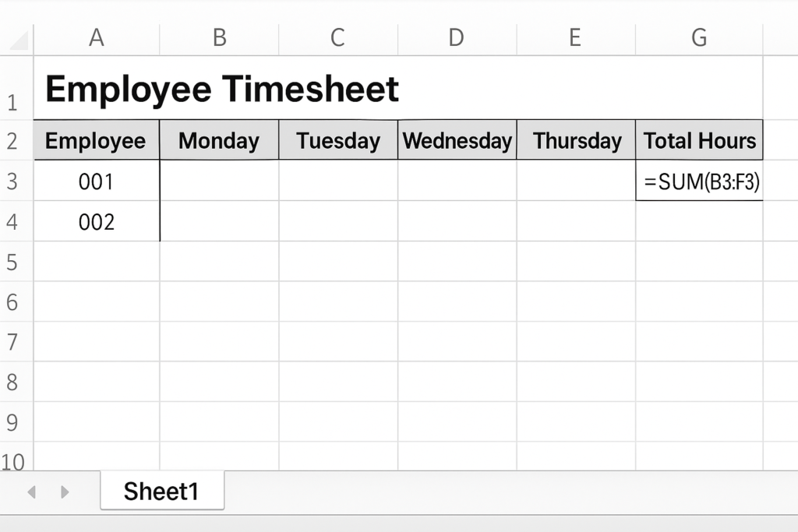This screenshot has height=532, width=798.
Task: Select cell containing 001
Action: pyautogui.click(x=97, y=181)
